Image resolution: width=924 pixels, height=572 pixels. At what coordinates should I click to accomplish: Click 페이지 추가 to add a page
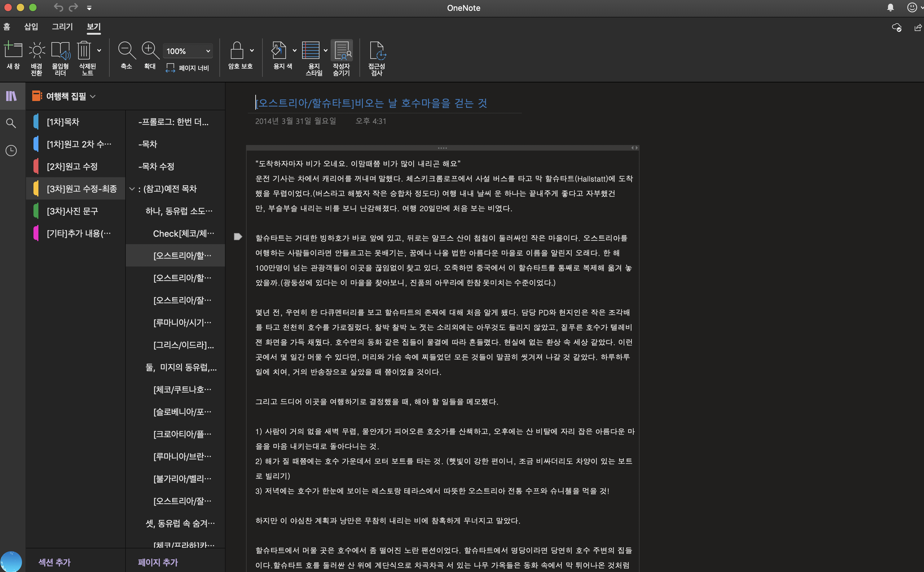158,562
